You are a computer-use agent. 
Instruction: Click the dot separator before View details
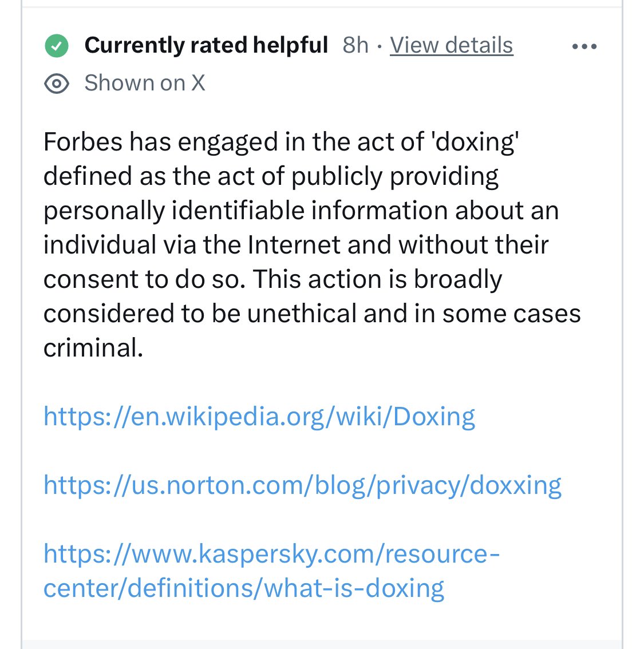[x=380, y=46]
